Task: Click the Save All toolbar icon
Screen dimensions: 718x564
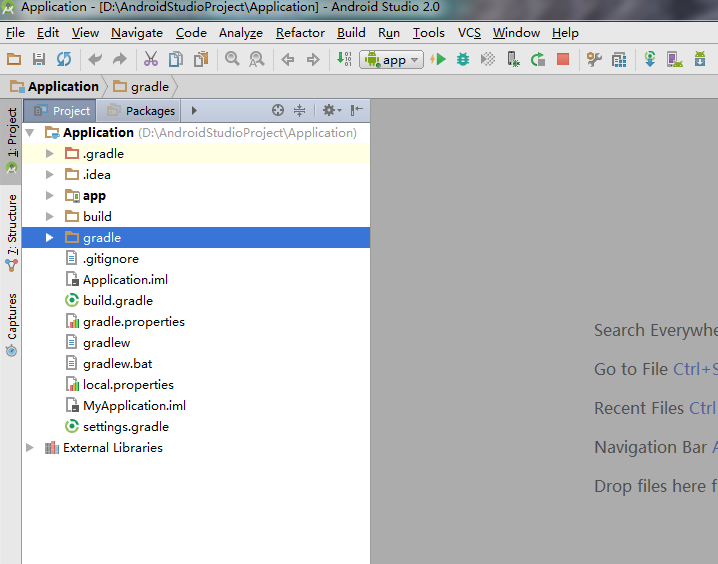Action: pyautogui.click(x=39, y=59)
